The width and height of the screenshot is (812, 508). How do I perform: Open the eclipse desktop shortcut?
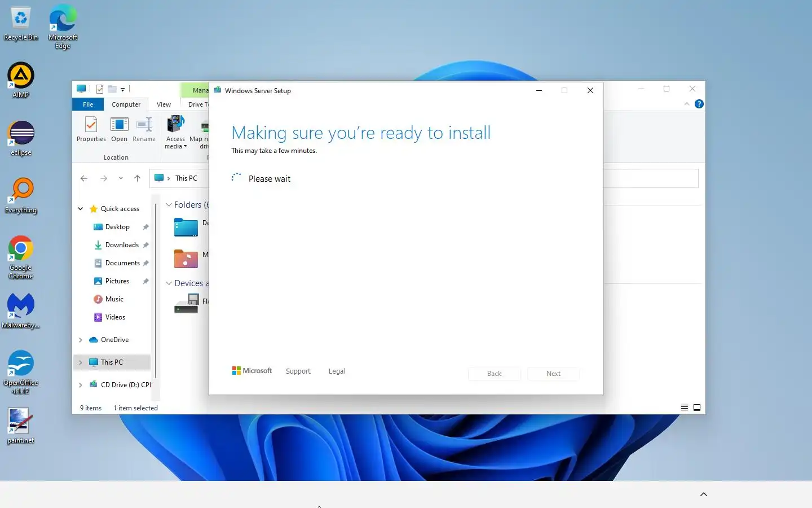coord(21,138)
